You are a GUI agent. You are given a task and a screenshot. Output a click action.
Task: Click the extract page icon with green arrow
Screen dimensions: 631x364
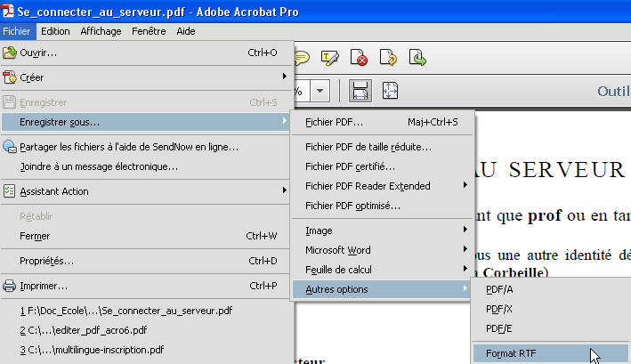point(417,58)
